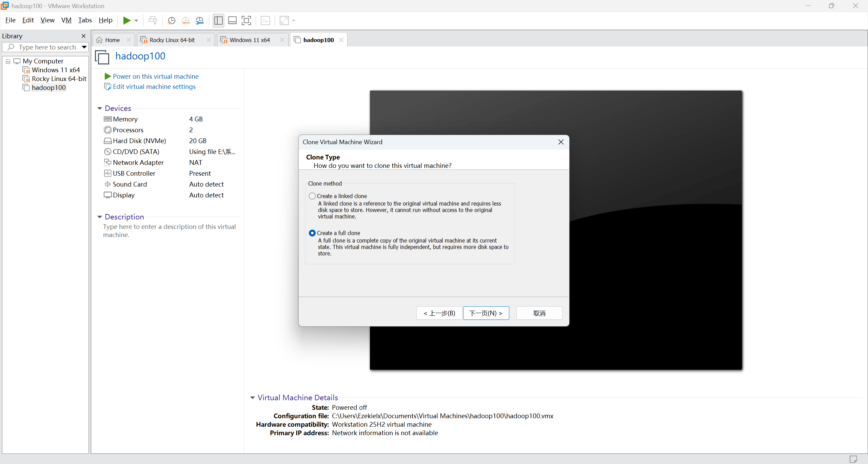Toggle the library sidebar view icon
The image size is (868, 464).
(x=218, y=21)
